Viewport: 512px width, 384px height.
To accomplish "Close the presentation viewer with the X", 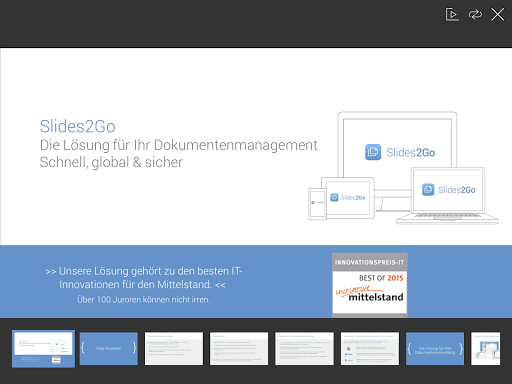I will (498, 15).
